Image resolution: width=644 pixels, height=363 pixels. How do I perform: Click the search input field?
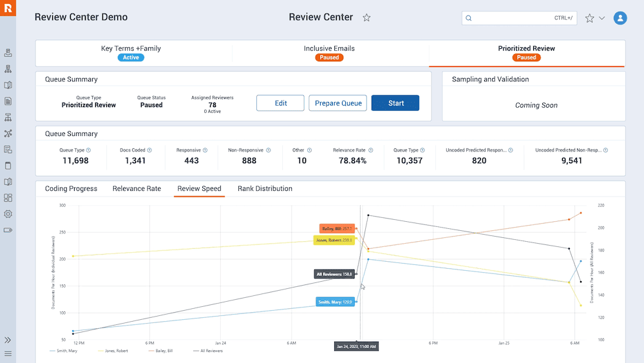tap(519, 18)
